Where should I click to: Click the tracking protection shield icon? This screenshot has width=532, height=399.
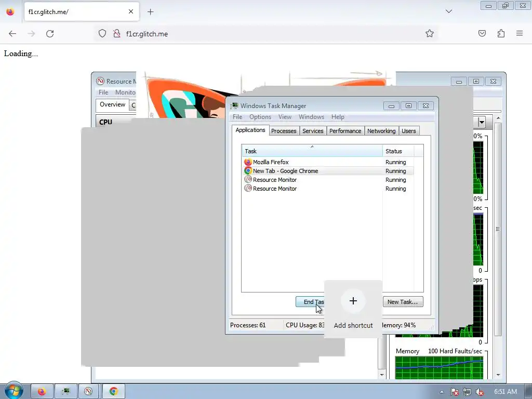pos(102,34)
